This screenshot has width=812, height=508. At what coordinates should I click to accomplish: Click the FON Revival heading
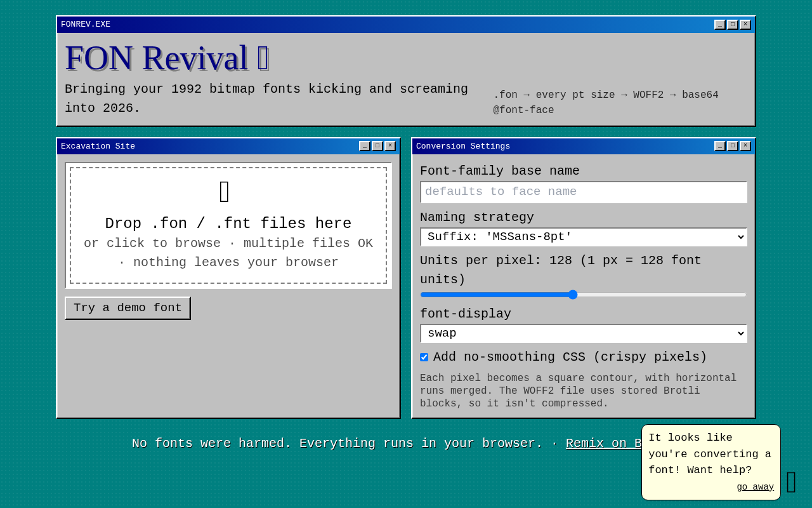point(167,58)
